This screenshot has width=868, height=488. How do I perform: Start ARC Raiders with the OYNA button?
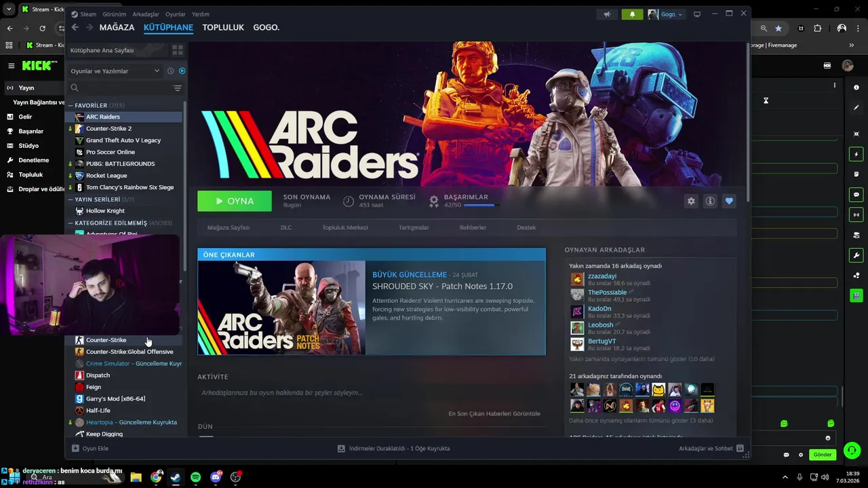coord(235,201)
